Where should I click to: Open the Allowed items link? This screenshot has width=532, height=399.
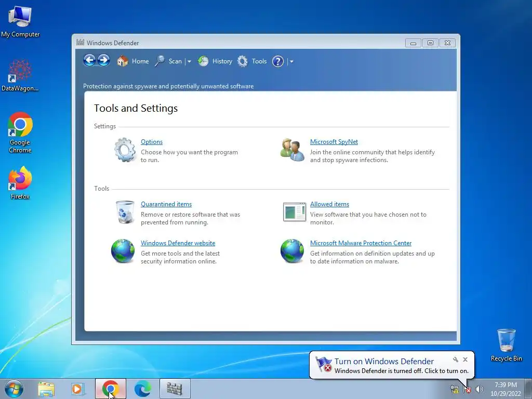pos(329,204)
